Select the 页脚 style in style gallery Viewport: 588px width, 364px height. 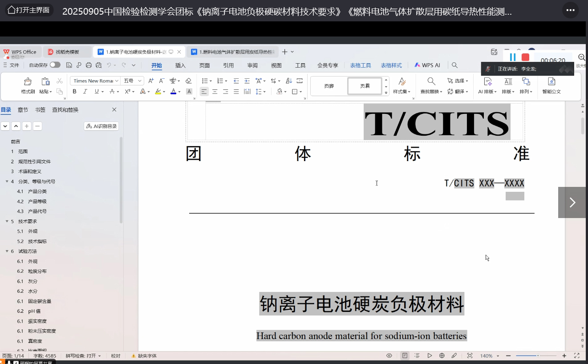click(x=329, y=86)
